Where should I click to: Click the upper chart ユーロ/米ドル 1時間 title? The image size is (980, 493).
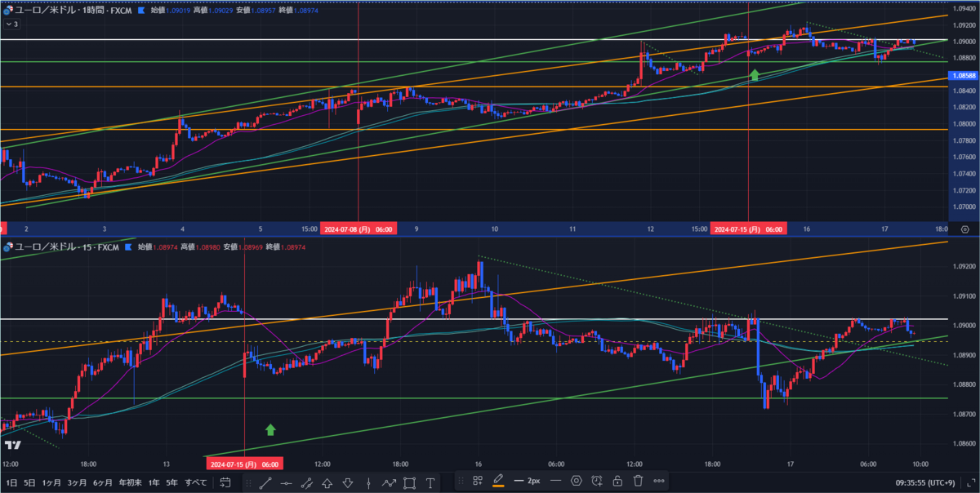point(73,11)
